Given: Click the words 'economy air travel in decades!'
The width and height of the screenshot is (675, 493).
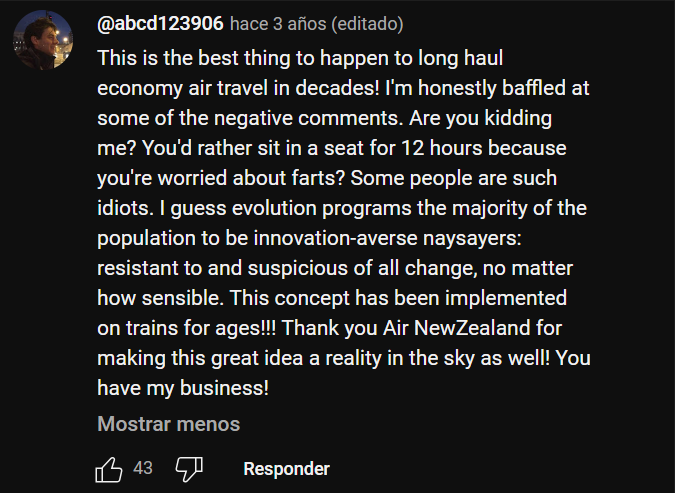Looking at the screenshot, I should pyautogui.click(x=238, y=88).
